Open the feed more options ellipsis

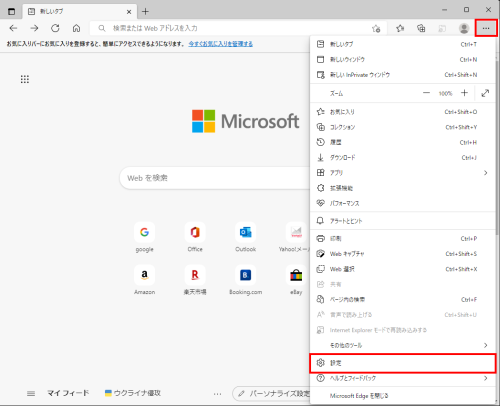pos(217,394)
